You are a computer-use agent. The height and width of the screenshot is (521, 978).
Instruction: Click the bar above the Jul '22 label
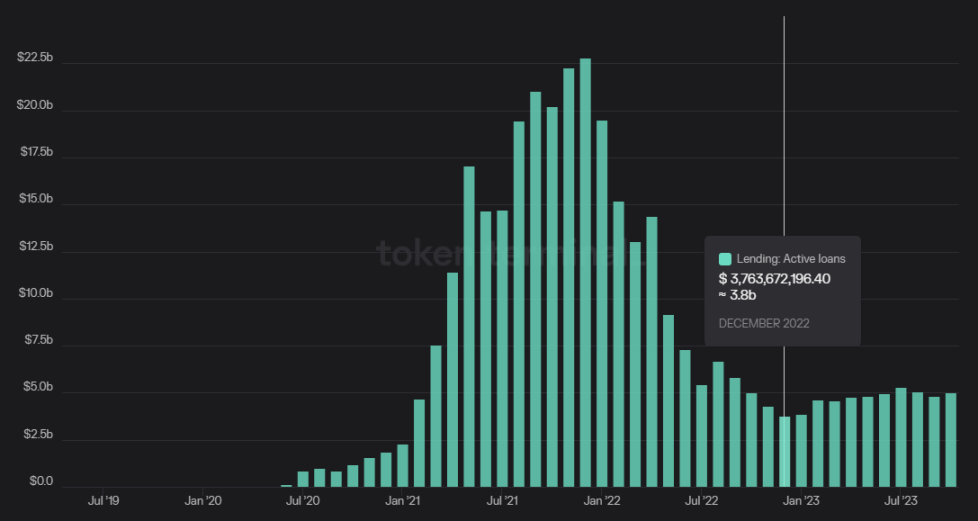click(702, 436)
